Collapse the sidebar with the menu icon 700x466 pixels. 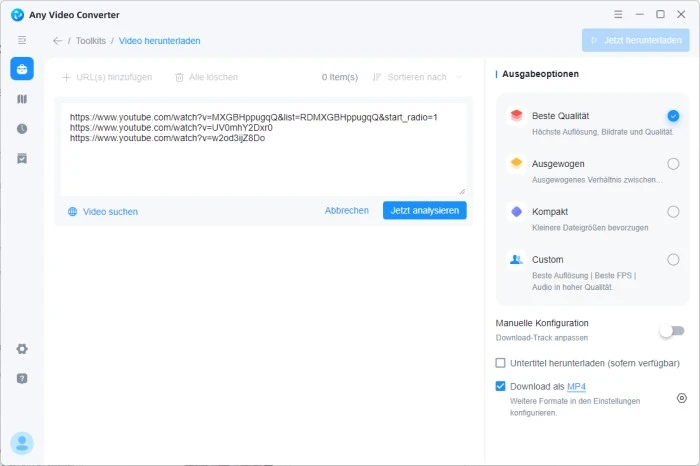pos(22,40)
